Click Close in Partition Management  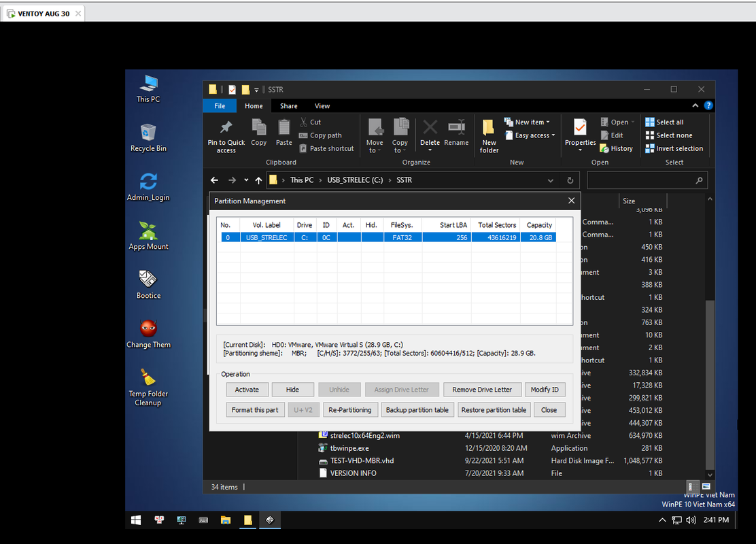click(x=549, y=410)
